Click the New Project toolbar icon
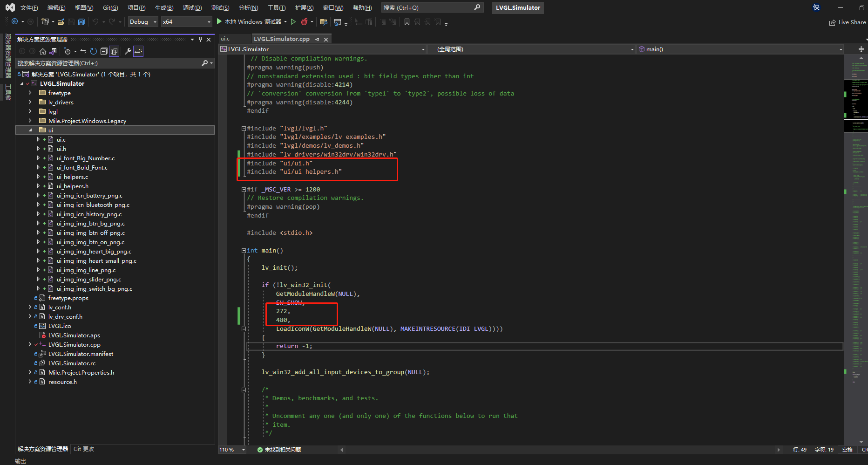Image resolution: width=868 pixels, height=465 pixels. pyautogui.click(x=45, y=21)
